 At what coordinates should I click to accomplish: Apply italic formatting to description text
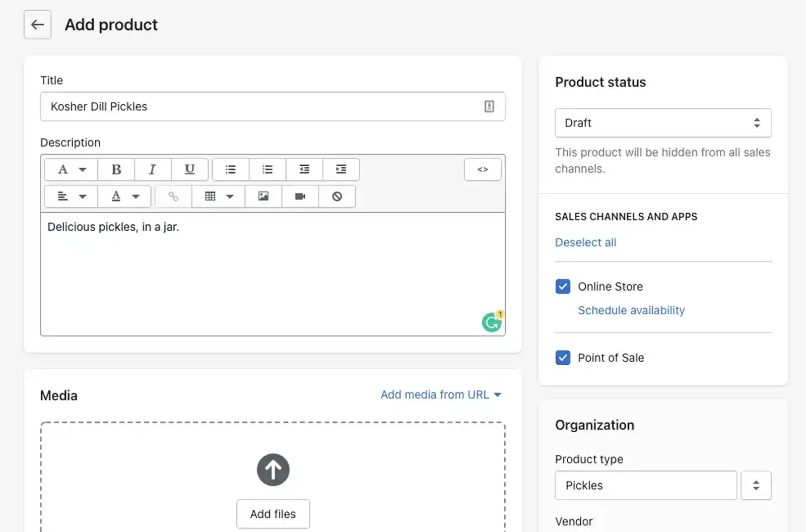153,169
